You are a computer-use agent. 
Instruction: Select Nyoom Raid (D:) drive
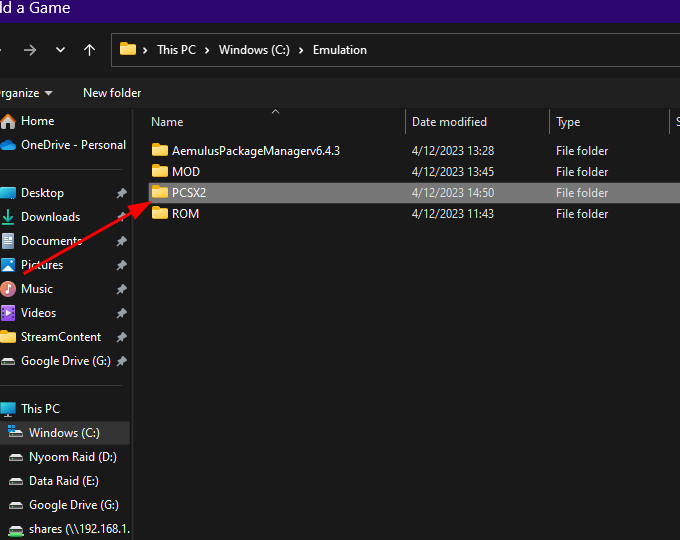click(x=72, y=457)
